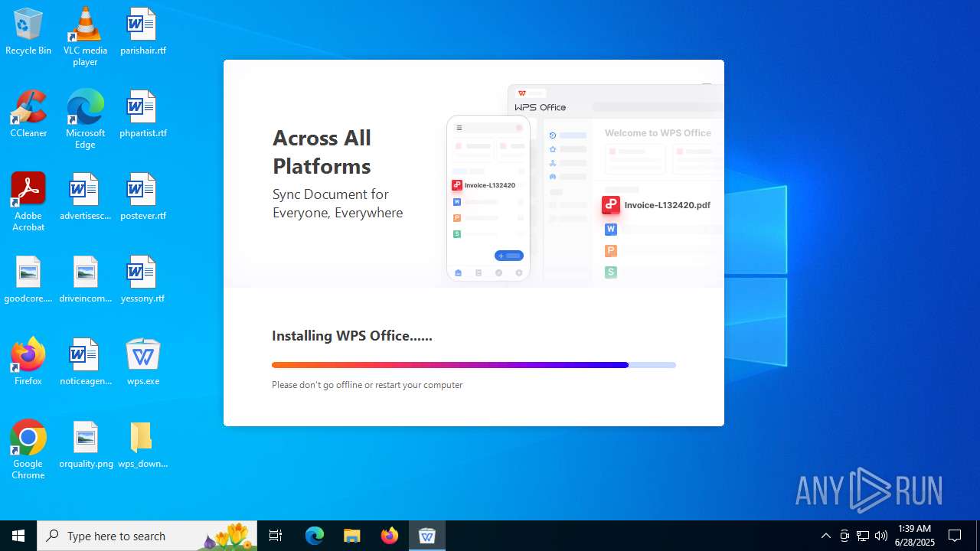
Task: Select the noticeagen... document icon
Action: (85, 363)
